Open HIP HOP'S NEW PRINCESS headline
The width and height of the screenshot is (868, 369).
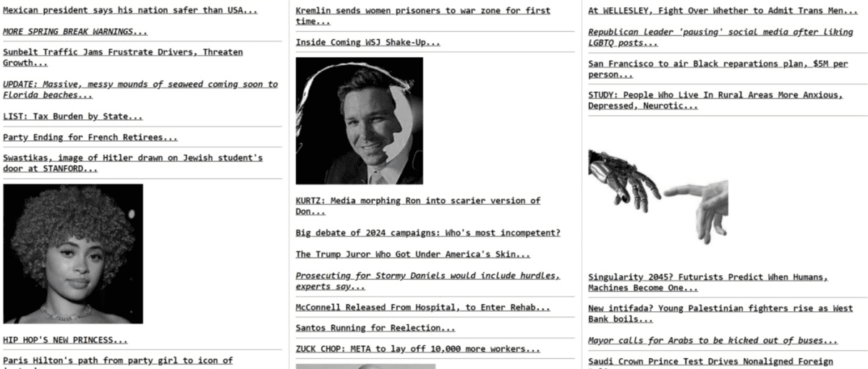point(65,340)
